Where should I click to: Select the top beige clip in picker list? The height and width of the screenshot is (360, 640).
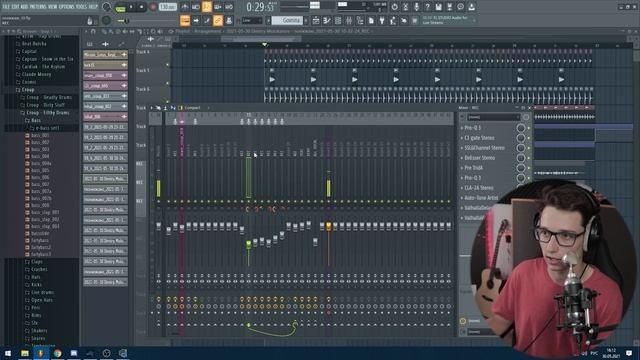[105, 55]
